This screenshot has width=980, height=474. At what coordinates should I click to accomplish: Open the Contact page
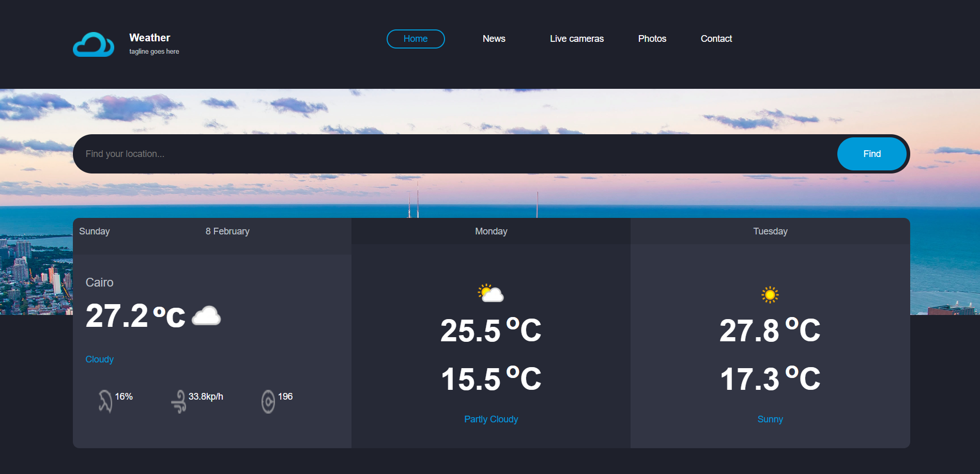(716, 39)
